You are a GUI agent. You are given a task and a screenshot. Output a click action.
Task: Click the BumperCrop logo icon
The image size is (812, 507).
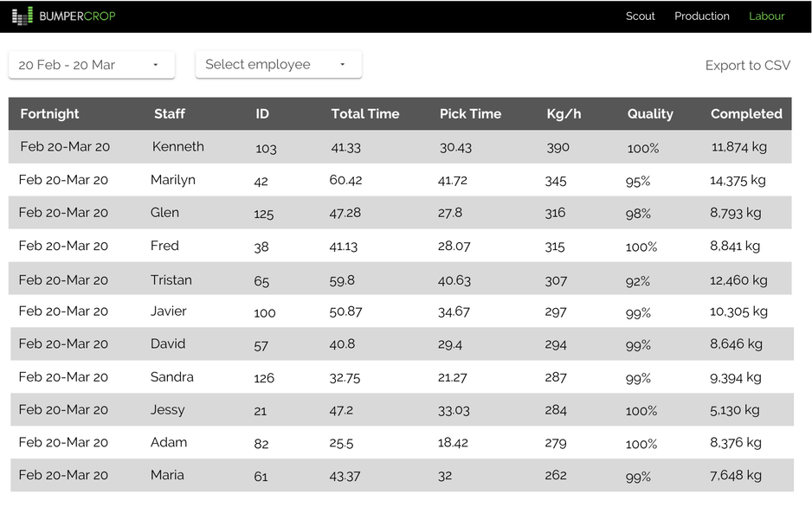coord(22,16)
